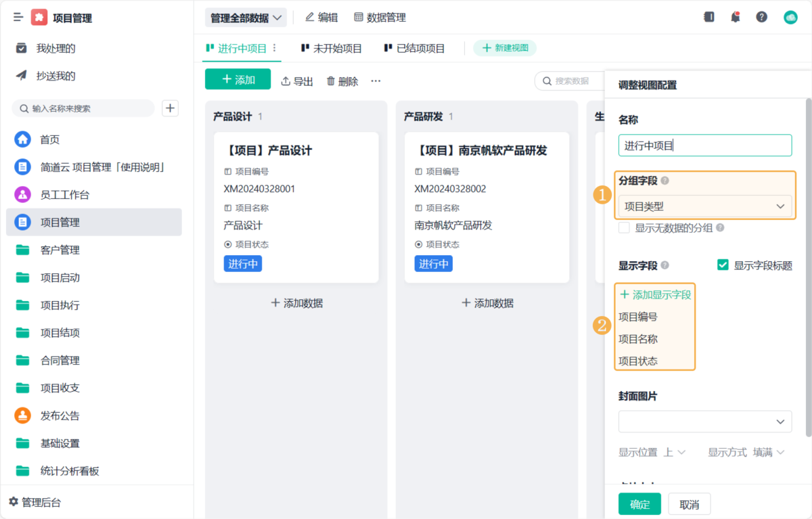Expand 项目结项 folder

93,333
